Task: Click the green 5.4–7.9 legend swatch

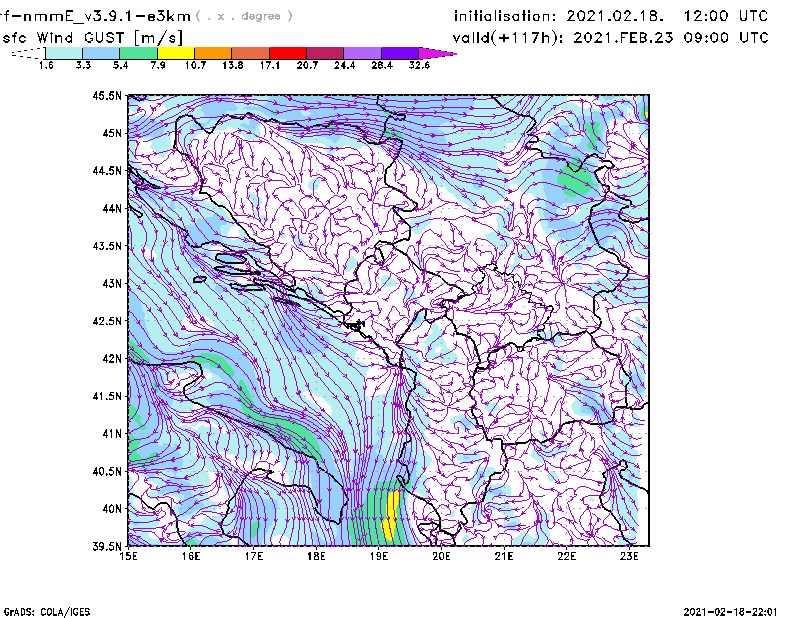Action: pyautogui.click(x=138, y=53)
